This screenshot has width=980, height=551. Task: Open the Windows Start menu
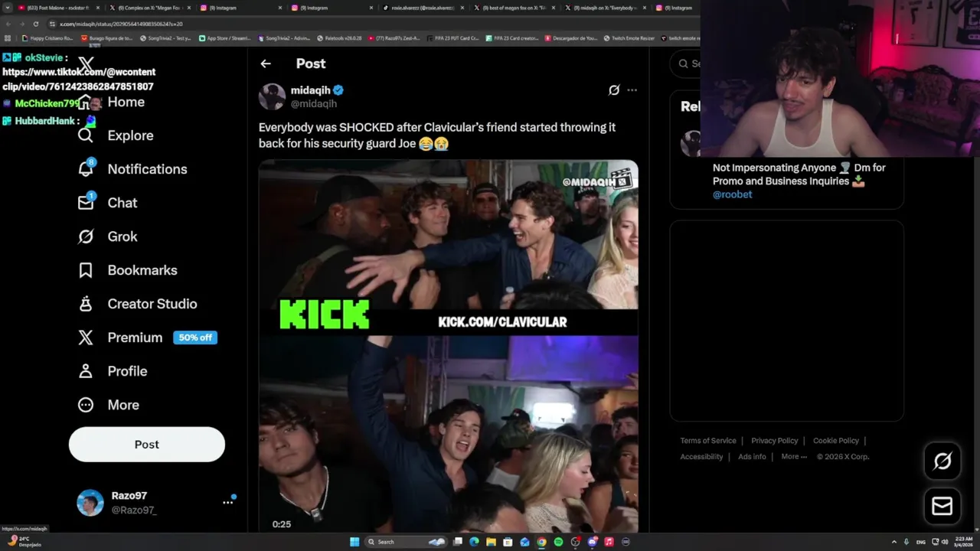click(x=354, y=542)
